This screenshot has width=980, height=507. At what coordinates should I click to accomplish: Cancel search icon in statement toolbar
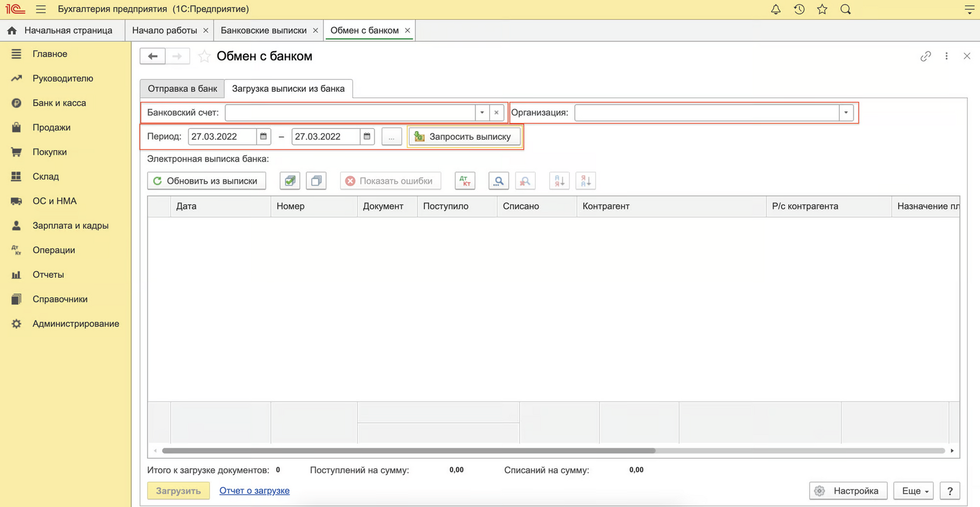(525, 181)
